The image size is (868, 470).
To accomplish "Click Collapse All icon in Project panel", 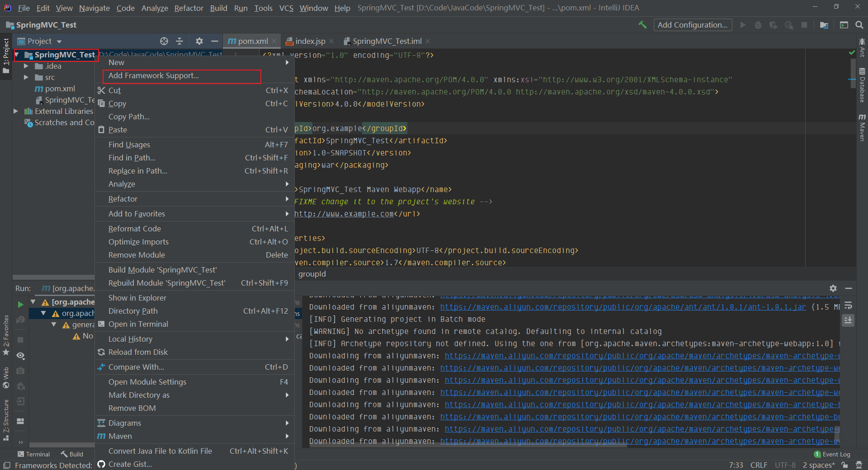I will point(179,41).
